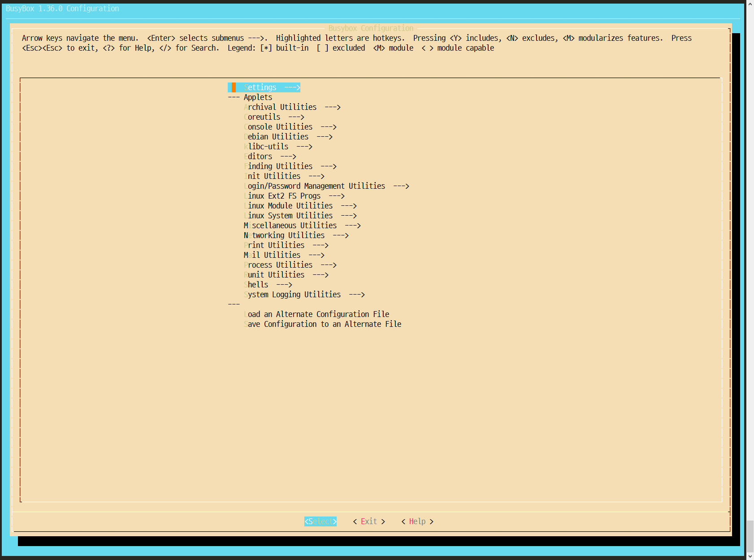Open Debian Utilities submenu
Image resolution: width=754 pixels, height=560 pixels.
tap(288, 137)
